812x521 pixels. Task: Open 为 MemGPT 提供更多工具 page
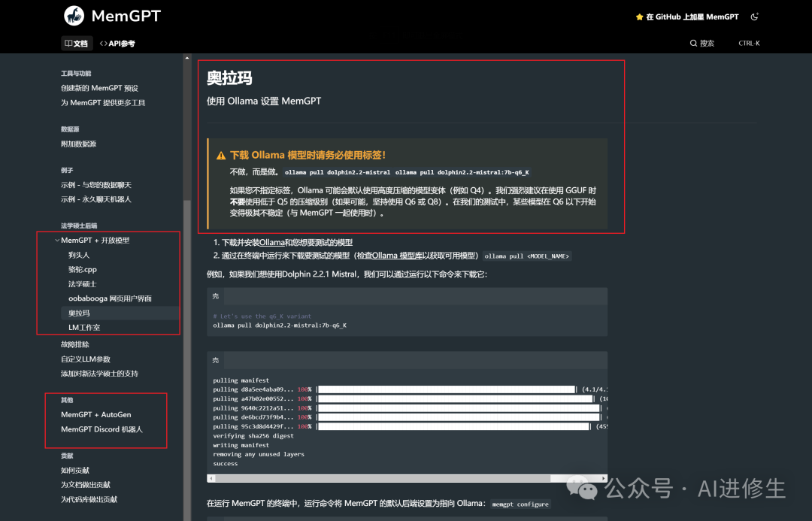[x=103, y=102]
